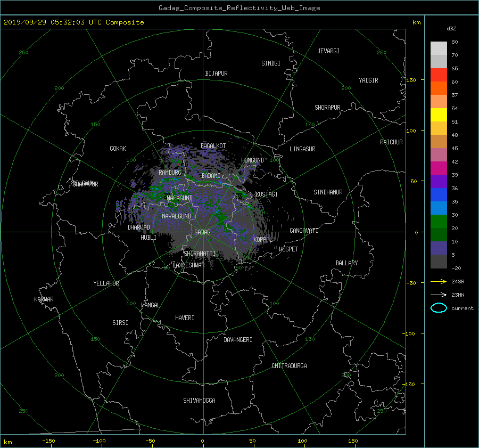The height and width of the screenshot is (448, 479).
Task: Click the -150 tick on bottom axis
Action: coord(48,441)
